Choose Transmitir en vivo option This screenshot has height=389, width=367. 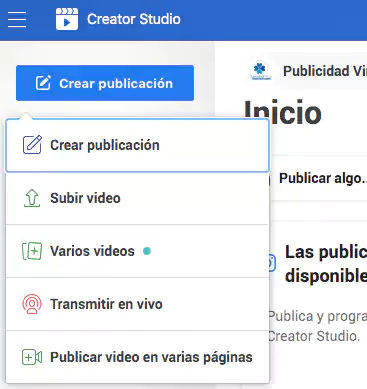coord(137,304)
